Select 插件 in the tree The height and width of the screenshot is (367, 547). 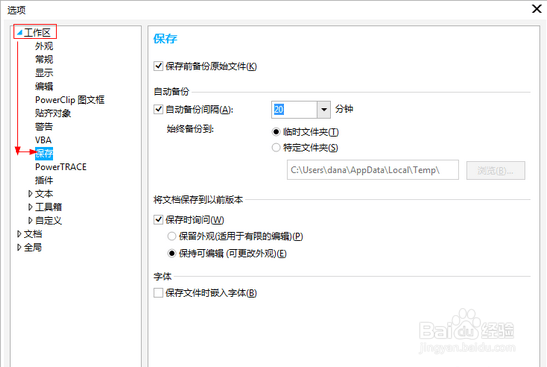[44, 180]
